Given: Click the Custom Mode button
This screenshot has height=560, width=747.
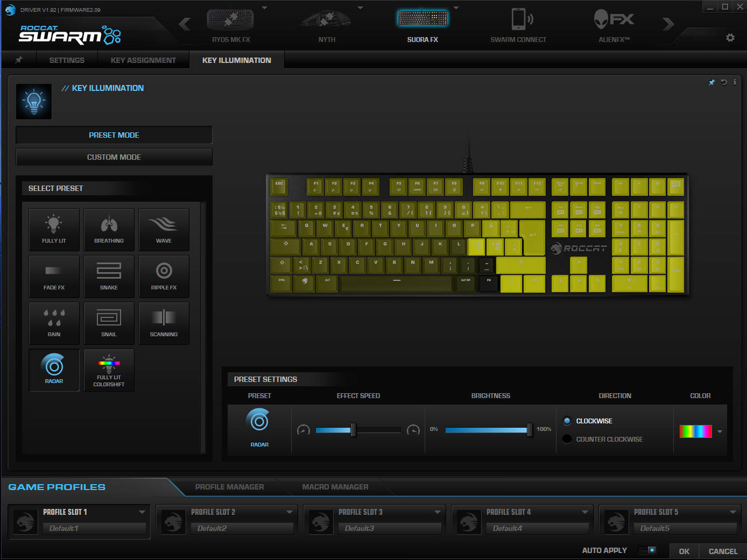Looking at the screenshot, I should [114, 157].
